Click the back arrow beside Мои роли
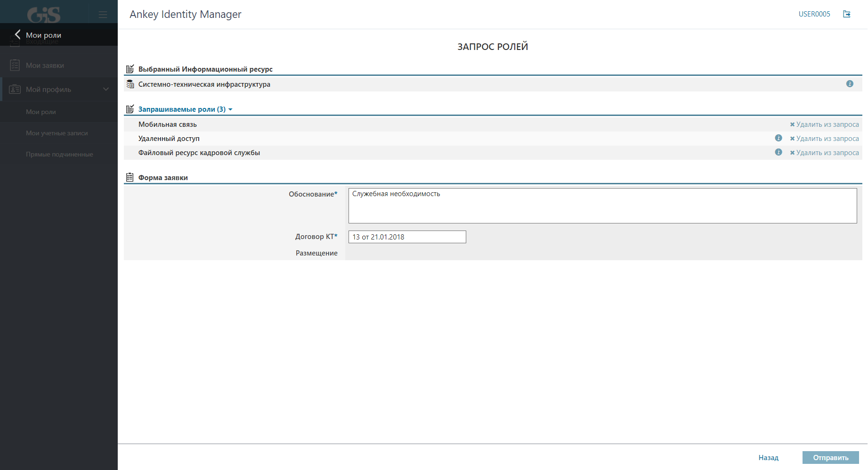Screen dimensions: 868x470 tap(17, 34)
